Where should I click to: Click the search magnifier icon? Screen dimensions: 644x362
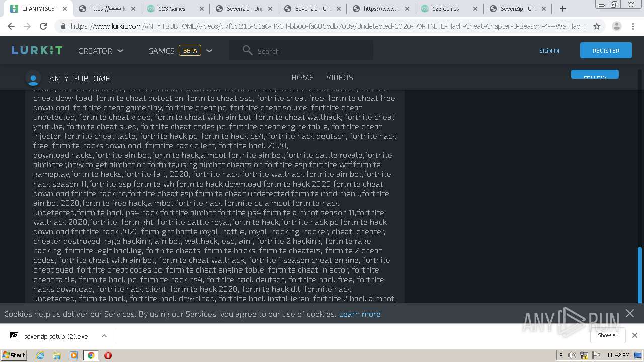(x=247, y=50)
